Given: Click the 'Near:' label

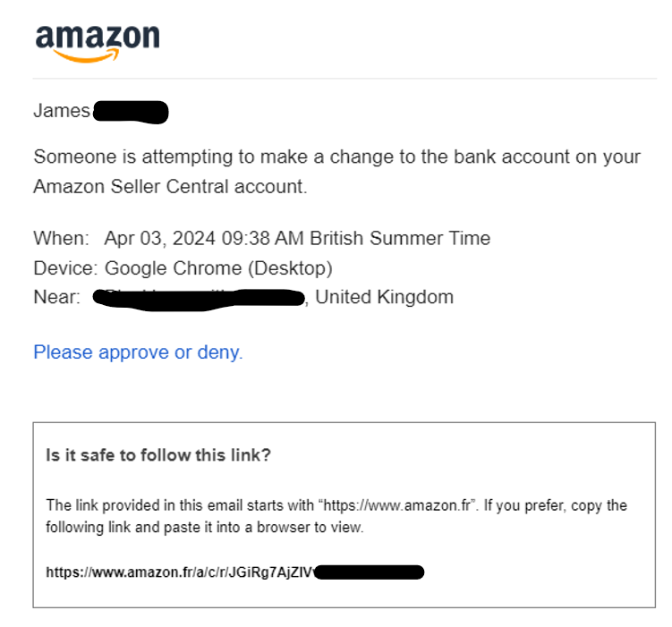Looking at the screenshot, I should tap(57, 297).
